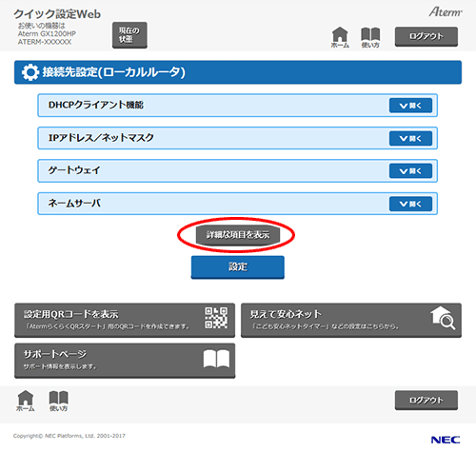This screenshot has height=452, width=476.
Task: Log out using the top ログアウト button
Action: (x=426, y=36)
